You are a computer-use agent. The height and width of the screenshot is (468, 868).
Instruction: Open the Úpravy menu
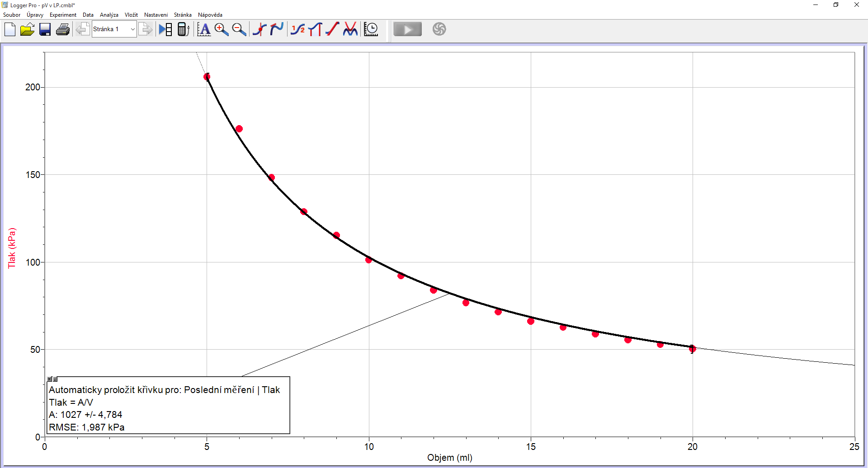point(35,15)
